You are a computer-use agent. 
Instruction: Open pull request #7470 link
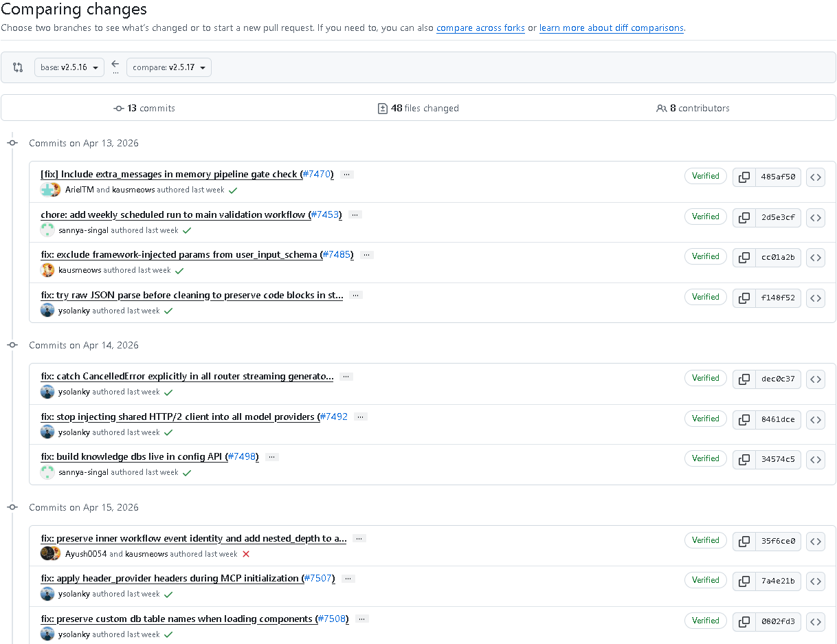coord(317,175)
